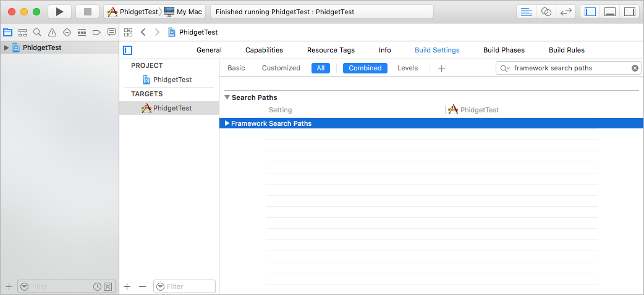Open the related items grid icon
Image resolution: width=644 pixels, height=295 pixels.
point(128,32)
